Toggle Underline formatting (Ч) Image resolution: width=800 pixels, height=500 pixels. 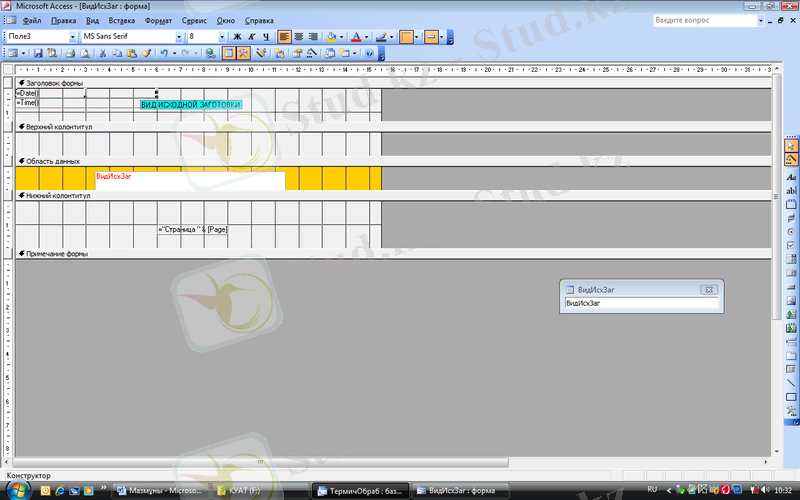(x=266, y=37)
